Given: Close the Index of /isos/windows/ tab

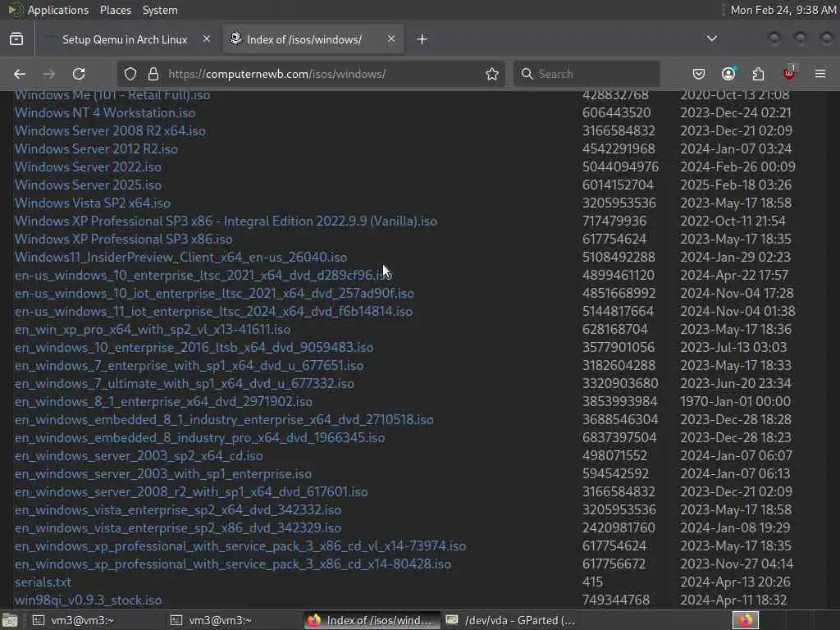Looking at the screenshot, I should [x=391, y=39].
